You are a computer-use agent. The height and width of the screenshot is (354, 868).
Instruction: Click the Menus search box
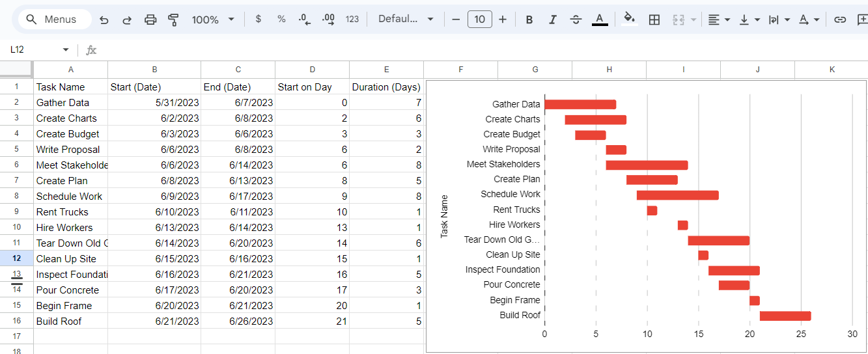54,20
